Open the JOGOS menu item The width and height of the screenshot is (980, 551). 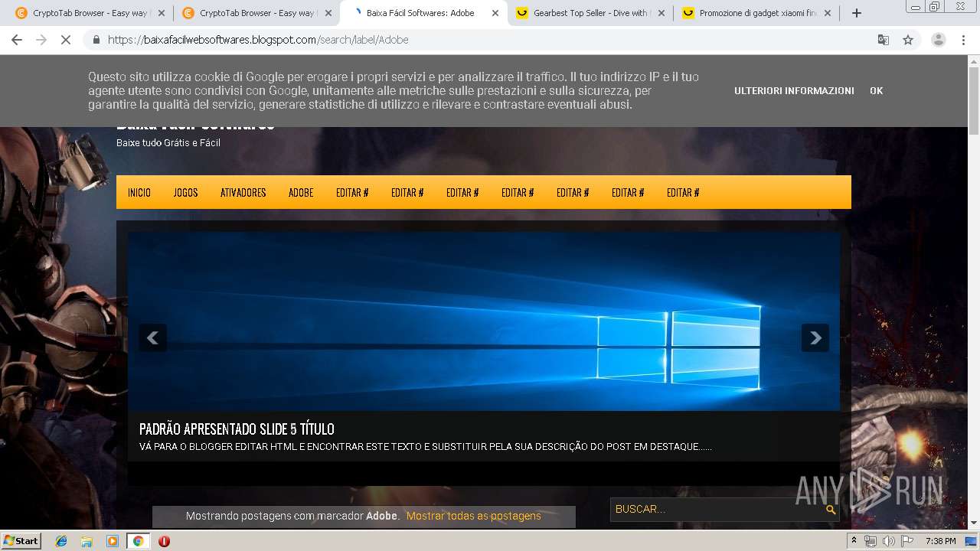pyautogui.click(x=185, y=193)
